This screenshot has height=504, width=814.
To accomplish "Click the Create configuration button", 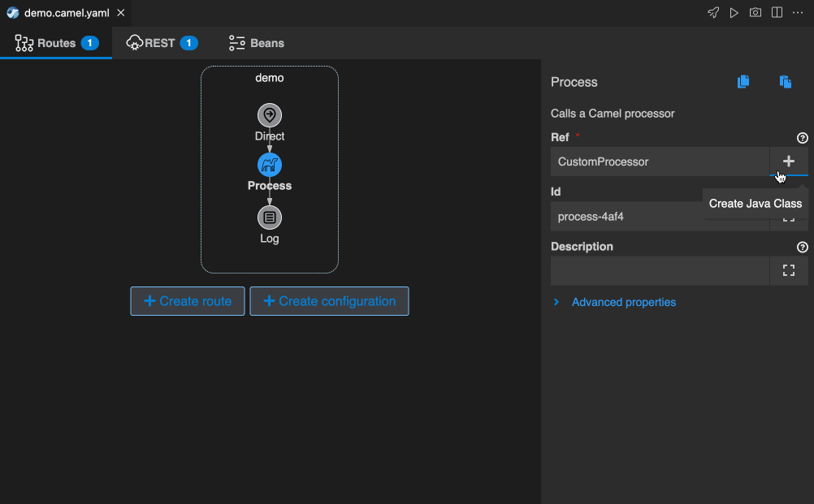I will click(329, 301).
